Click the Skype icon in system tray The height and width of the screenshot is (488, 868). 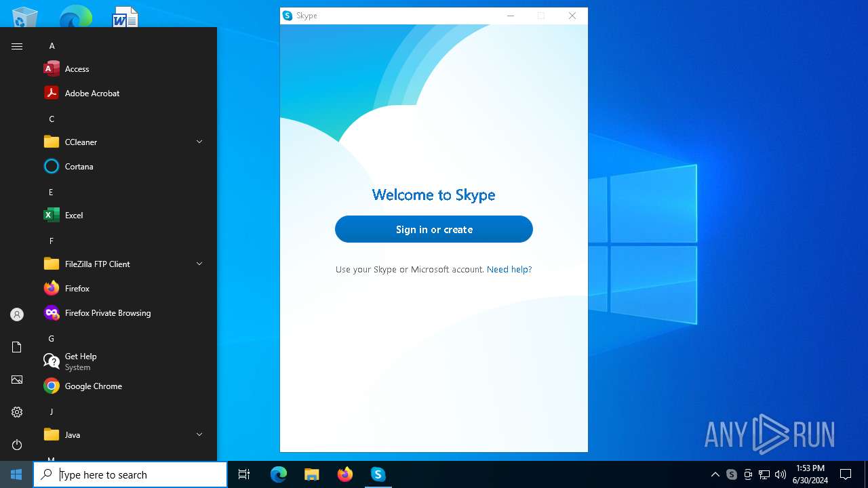[x=732, y=474]
